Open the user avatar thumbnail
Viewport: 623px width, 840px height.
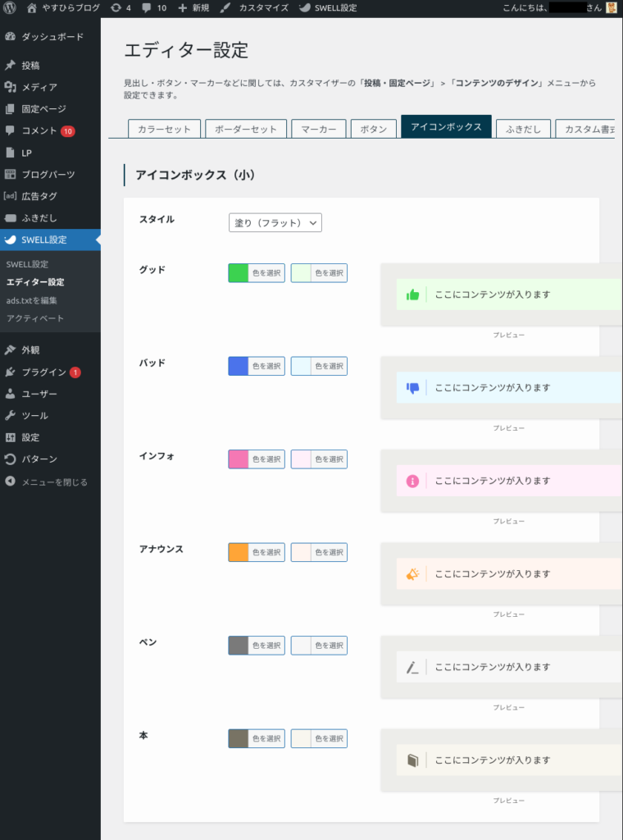coord(612,7)
